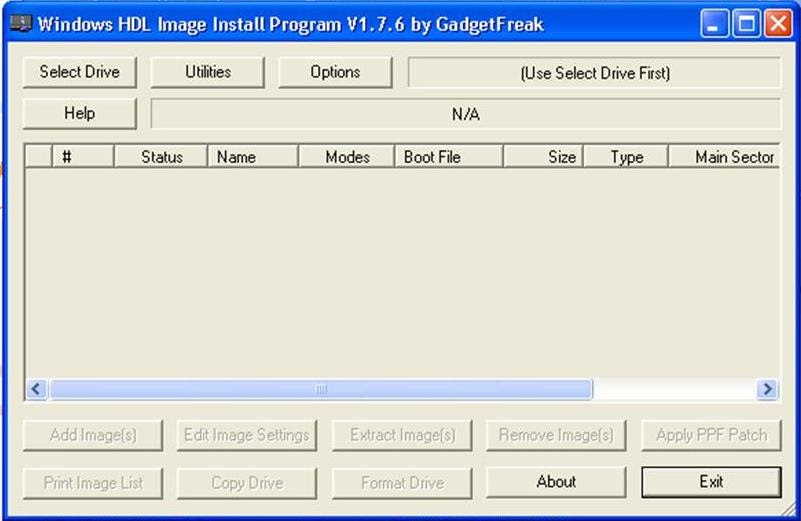
Task: Click the Help button
Action: point(80,113)
